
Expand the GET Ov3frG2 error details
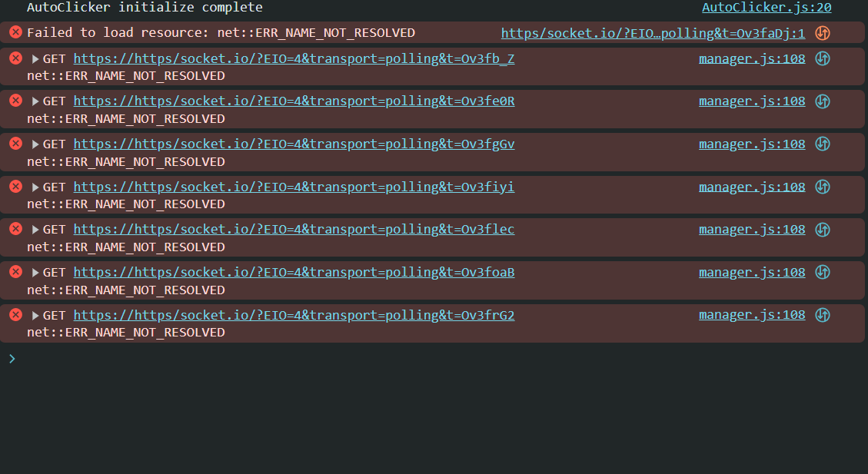point(35,316)
